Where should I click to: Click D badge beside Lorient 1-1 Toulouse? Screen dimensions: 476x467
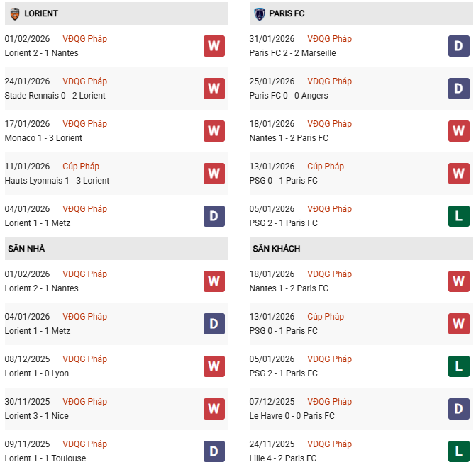pyautogui.click(x=214, y=451)
